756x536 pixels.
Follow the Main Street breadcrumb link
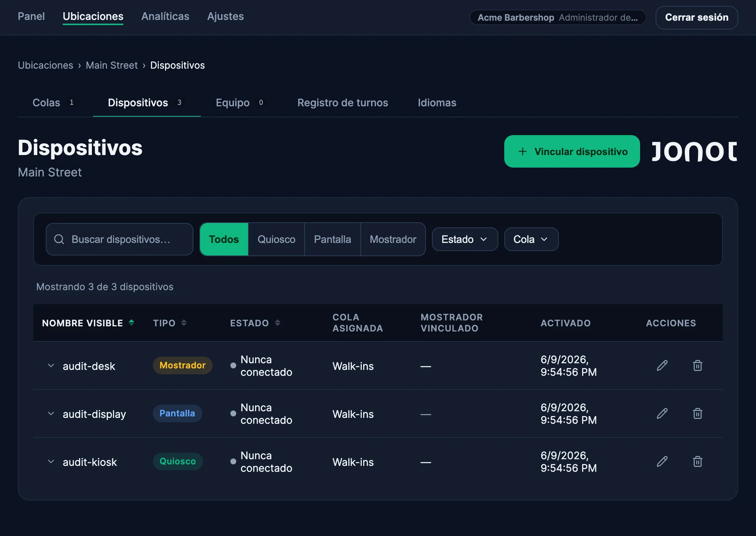[x=111, y=65]
